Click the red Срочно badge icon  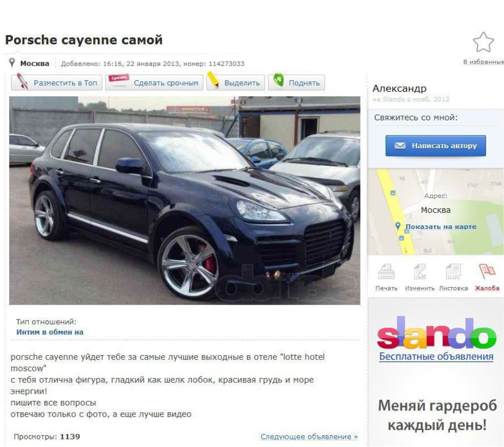(x=119, y=79)
